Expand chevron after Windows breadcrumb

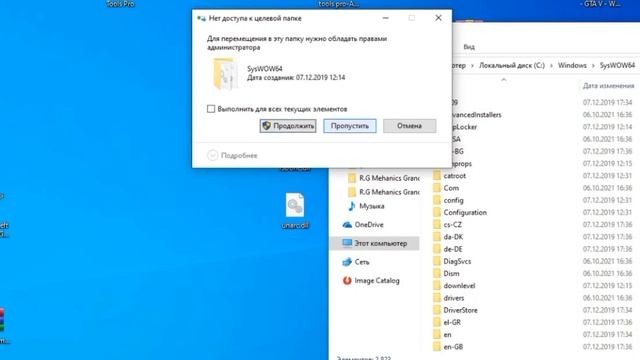[x=593, y=65]
